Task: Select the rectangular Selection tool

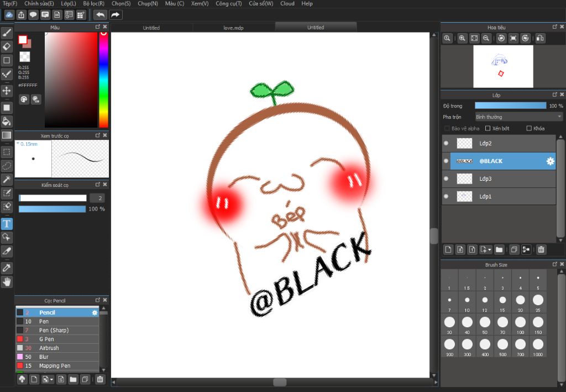Action: [7, 151]
